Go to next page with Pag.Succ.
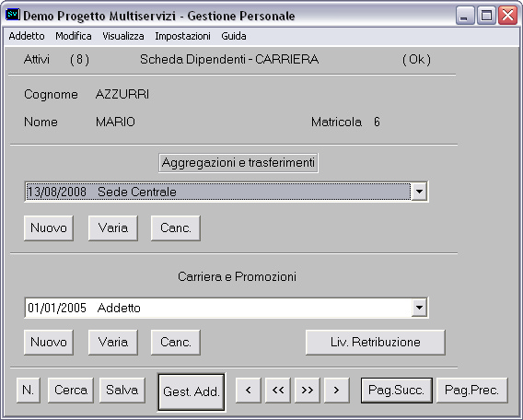Viewport: 523px width, 420px height. point(397,390)
